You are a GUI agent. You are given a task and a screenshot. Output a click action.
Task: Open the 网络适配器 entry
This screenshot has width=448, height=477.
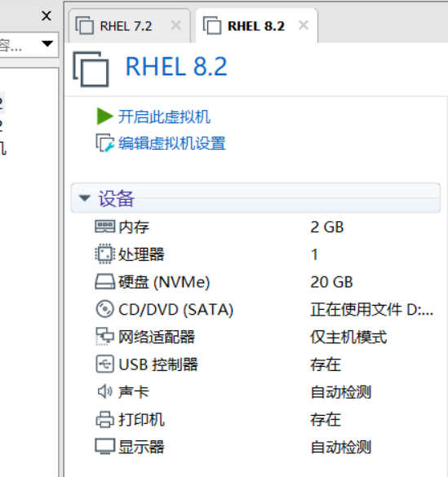pyautogui.click(x=157, y=337)
